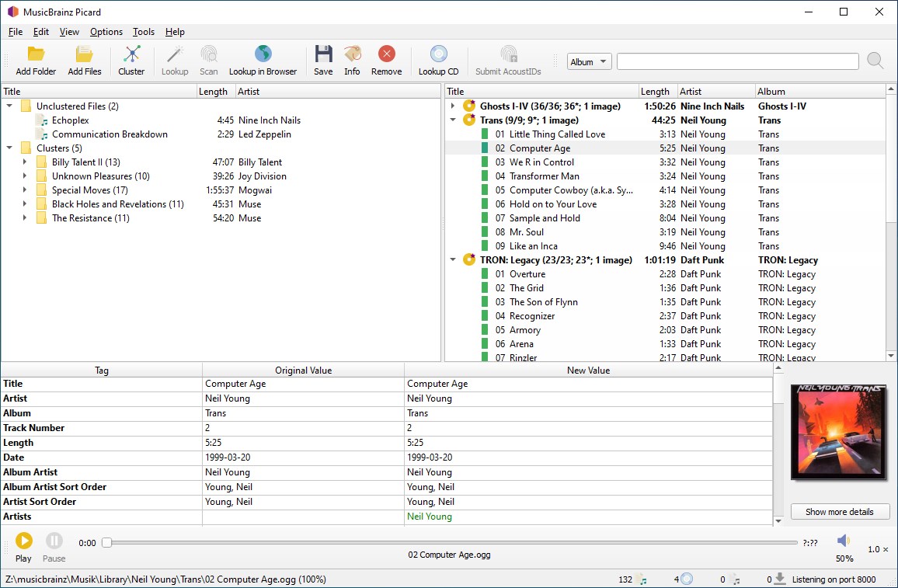This screenshot has width=898, height=588.
Task: Open the Tools menu
Action: click(143, 32)
